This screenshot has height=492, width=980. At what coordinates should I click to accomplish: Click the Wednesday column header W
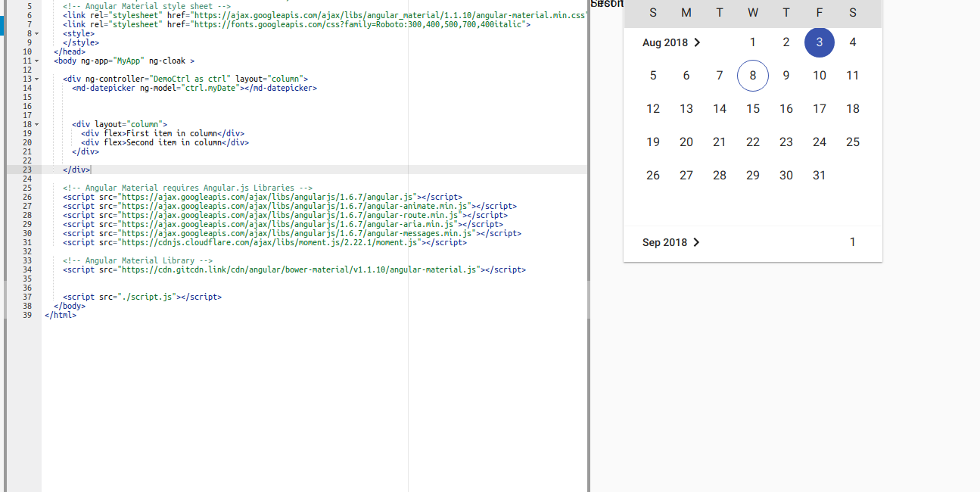pyautogui.click(x=752, y=12)
